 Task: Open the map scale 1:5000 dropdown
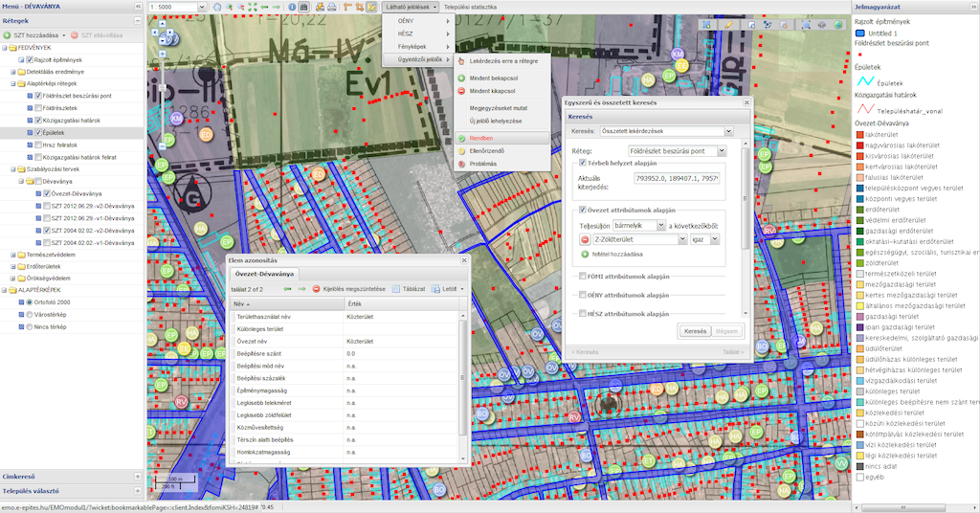pyautogui.click(x=203, y=7)
